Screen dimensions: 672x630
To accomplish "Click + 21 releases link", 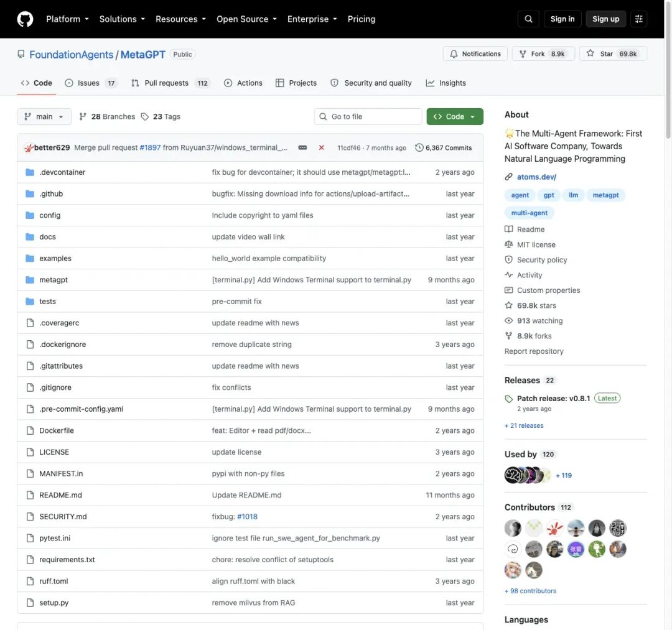I will click(524, 425).
